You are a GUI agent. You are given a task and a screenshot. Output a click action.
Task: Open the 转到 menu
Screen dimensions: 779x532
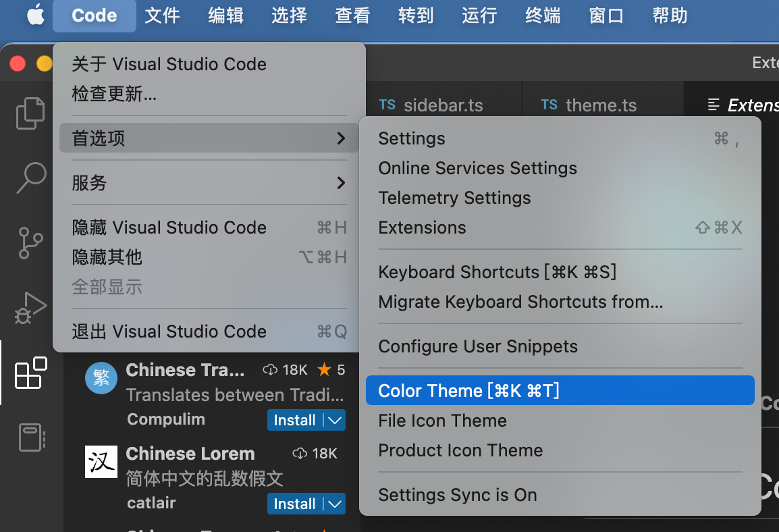tap(417, 16)
